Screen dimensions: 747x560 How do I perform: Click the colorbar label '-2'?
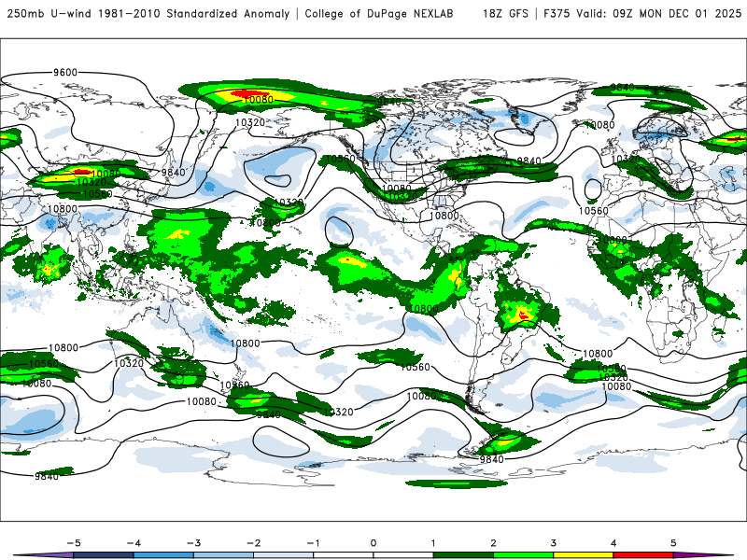click(253, 543)
